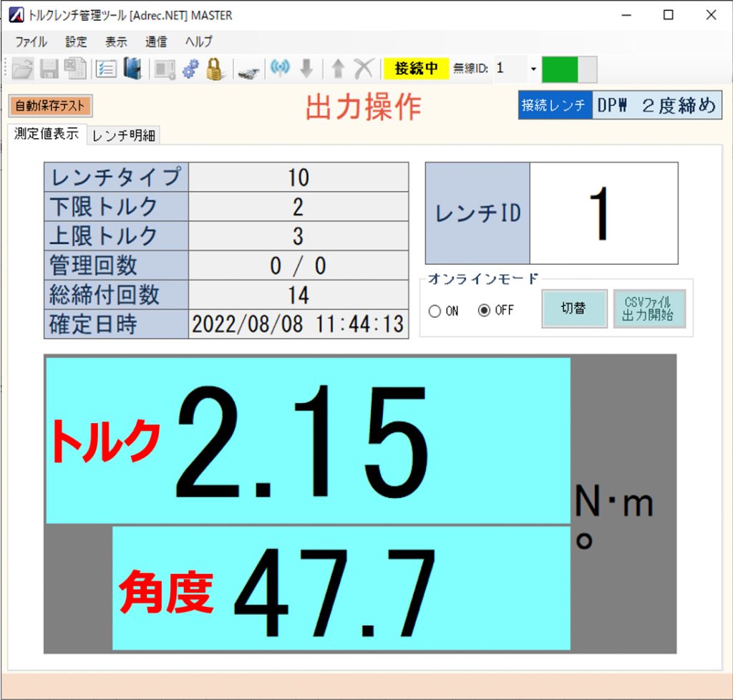The height and width of the screenshot is (700, 733).
Task: Click the checklist icon in toolbar
Action: tap(106, 69)
